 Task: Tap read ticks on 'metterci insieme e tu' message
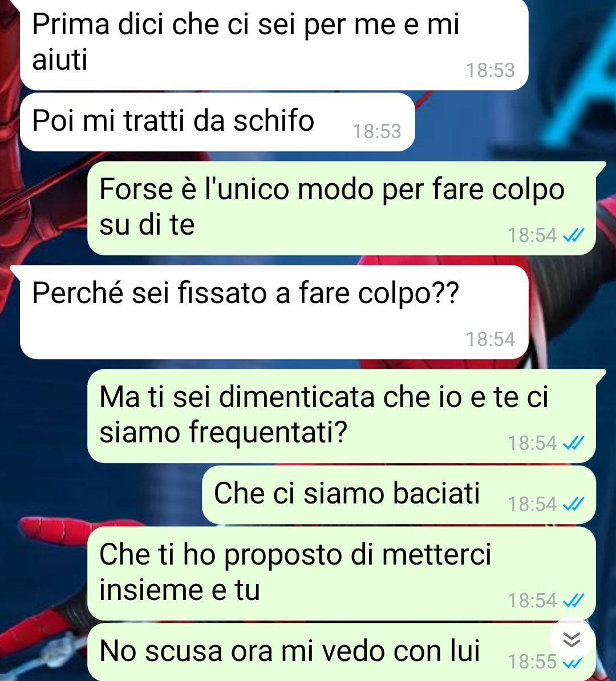point(573,601)
